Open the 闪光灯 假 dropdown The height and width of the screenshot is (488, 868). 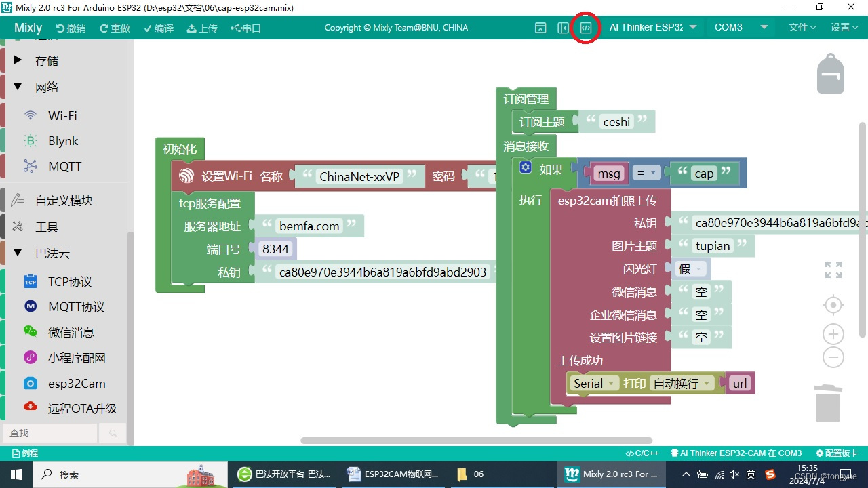[x=691, y=269]
